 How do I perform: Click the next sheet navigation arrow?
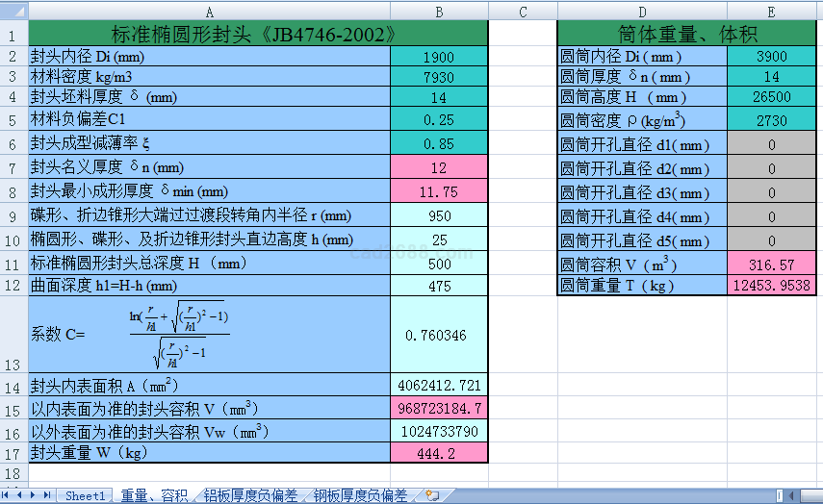pos(34,495)
